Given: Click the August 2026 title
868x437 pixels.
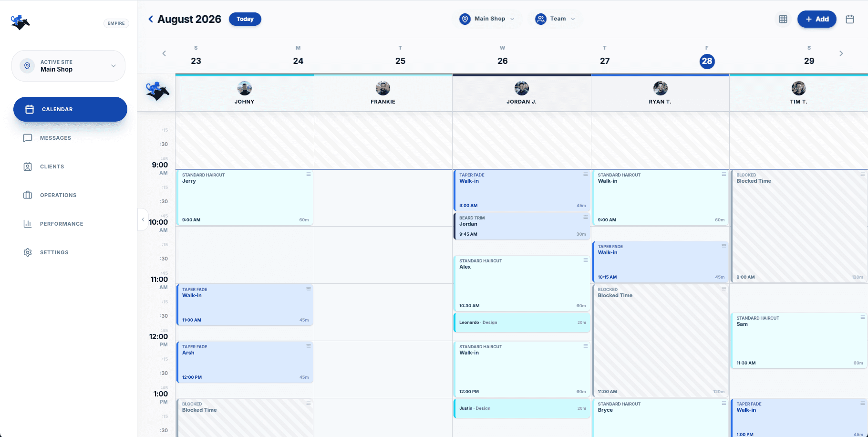Looking at the screenshot, I should point(189,19).
